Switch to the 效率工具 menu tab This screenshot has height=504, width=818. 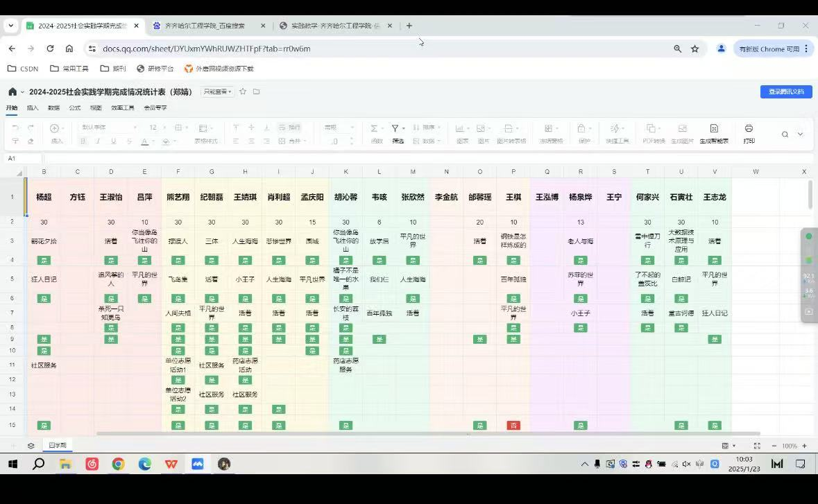123,108
